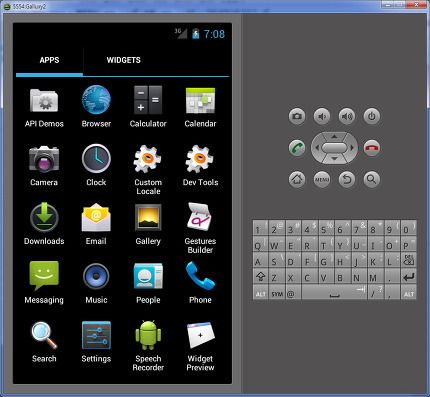Viewport: 430px width, 397px height.
Task: Click the G key on emulator keyboard
Action: 326,260
